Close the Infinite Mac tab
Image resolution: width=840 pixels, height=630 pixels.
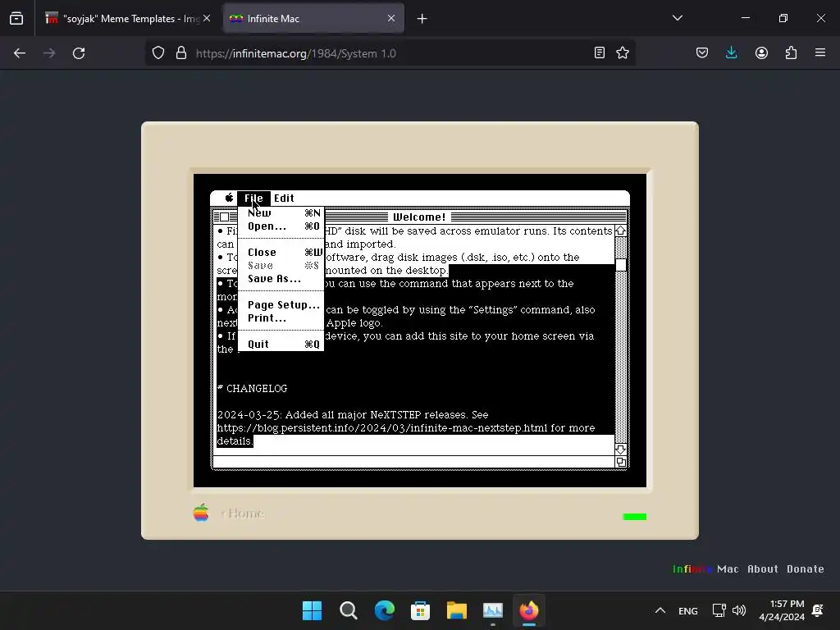click(x=391, y=18)
